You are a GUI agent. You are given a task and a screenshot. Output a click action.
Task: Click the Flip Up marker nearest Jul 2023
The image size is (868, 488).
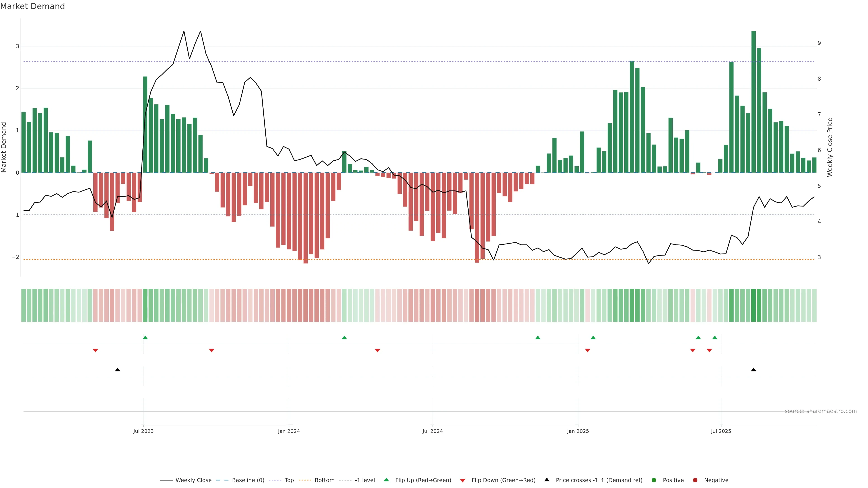click(145, 338)
